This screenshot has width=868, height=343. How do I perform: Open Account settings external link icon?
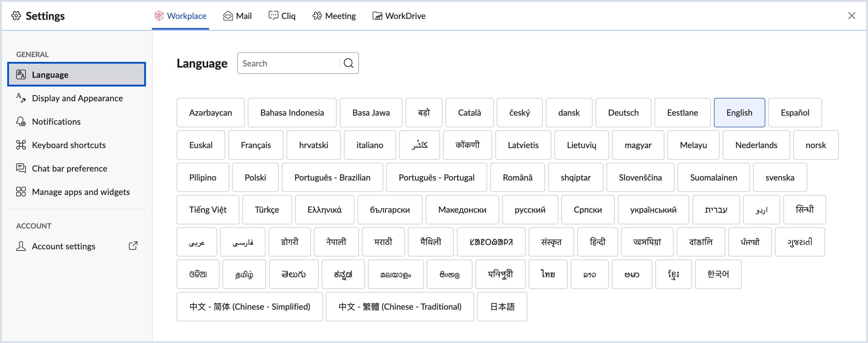pos(133,246)
